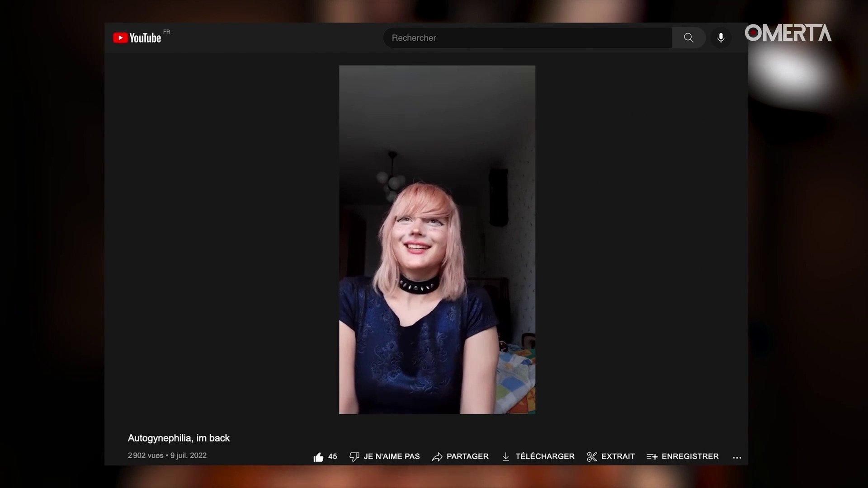Toggle the thumbs-up like icon
Screen dimensions: 868x488
pos(318,457)
